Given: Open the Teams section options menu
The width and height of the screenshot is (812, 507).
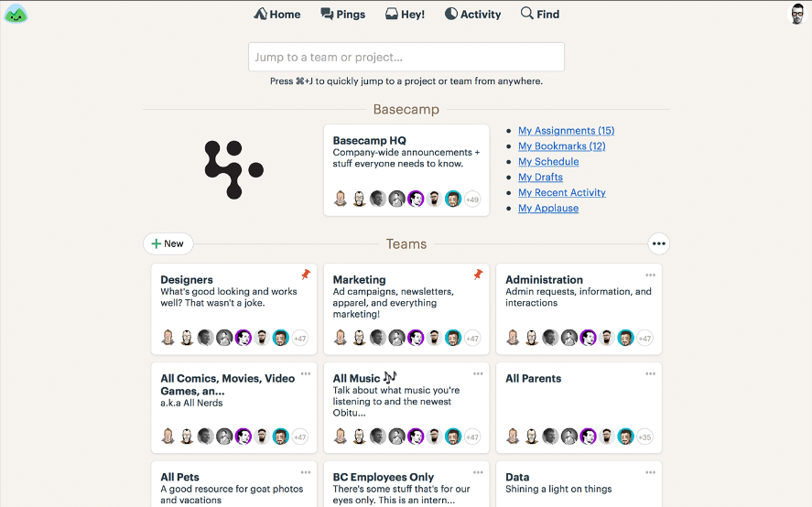Looking at the screenshot, I should coord(658,243).
